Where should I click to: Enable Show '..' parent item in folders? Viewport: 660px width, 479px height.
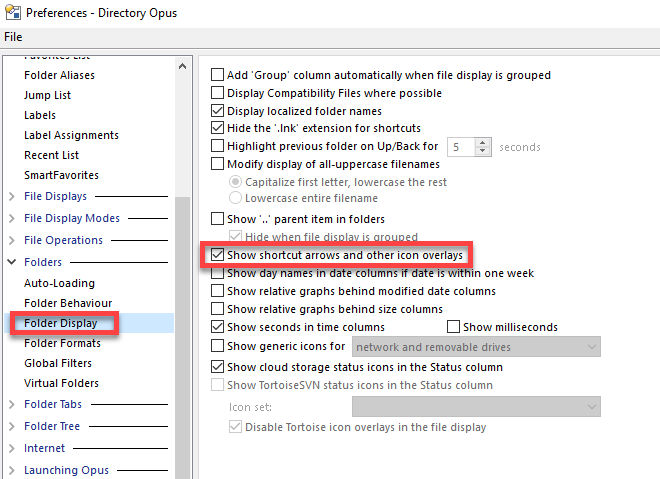pos(217,219)
